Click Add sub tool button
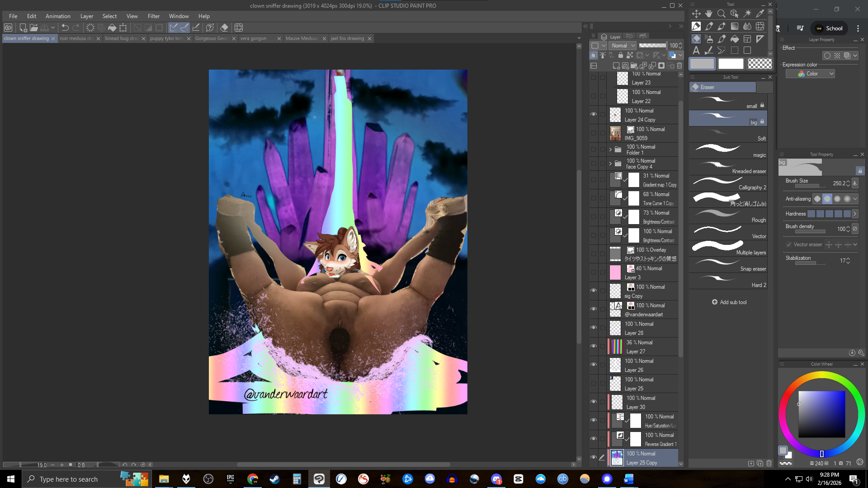 click(x=729, y=302)
